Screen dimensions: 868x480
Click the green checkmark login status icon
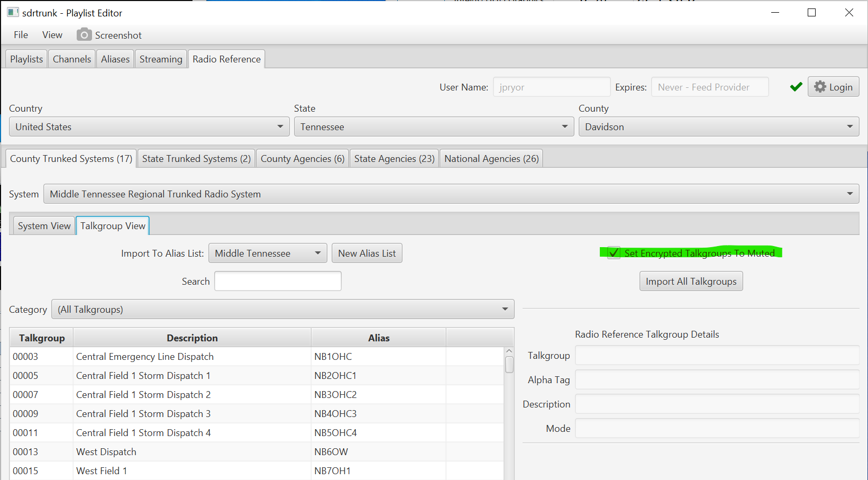pyautogui.click(x=796, y=86)
